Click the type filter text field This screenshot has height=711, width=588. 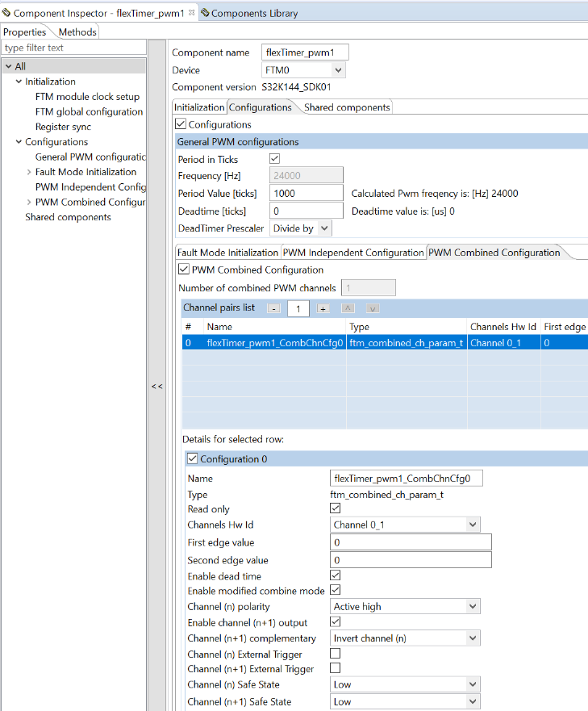click(x=74, y=48)
